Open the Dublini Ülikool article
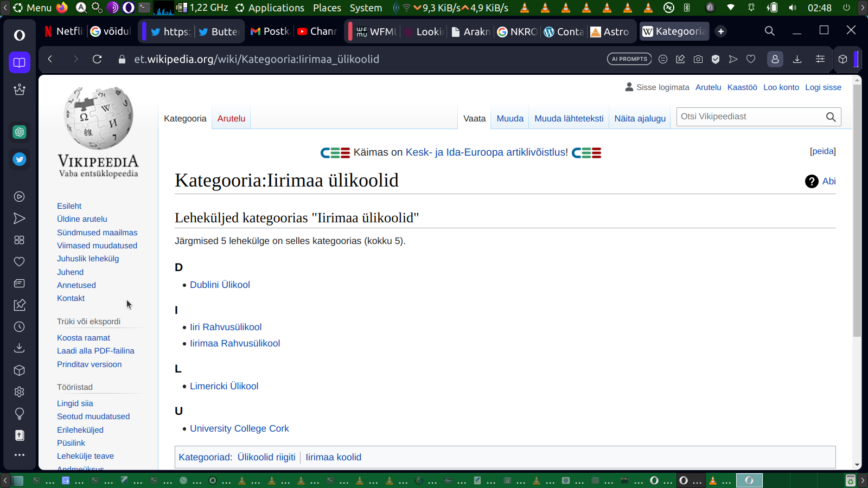 coord(220,285)
